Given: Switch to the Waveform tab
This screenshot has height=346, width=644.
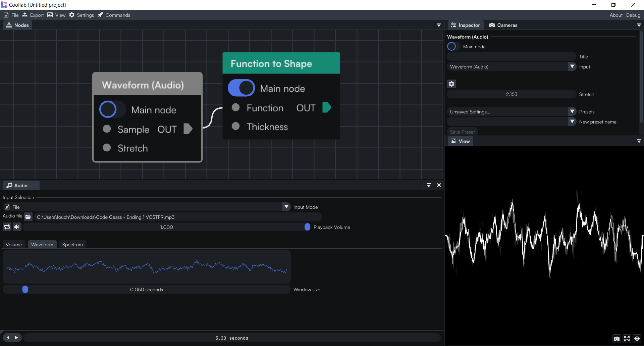Looking at the screenshot, I should pyautogui.click(x=42, y=245).
